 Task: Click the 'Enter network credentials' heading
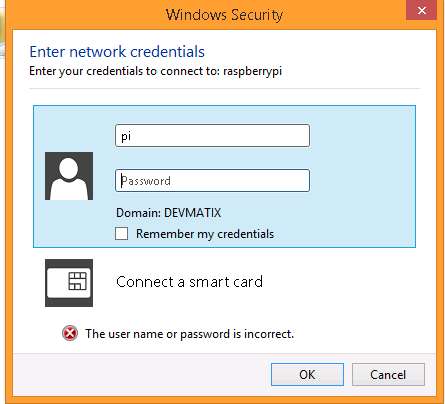117,52
